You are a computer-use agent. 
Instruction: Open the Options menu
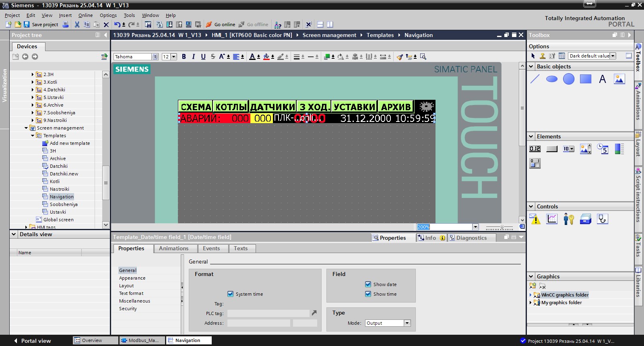108,15
